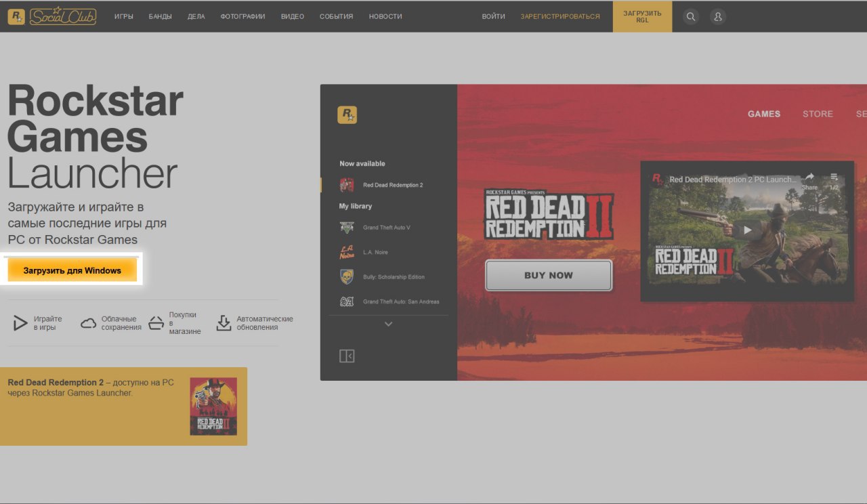Click the shopping basket icon

point(156,323)
